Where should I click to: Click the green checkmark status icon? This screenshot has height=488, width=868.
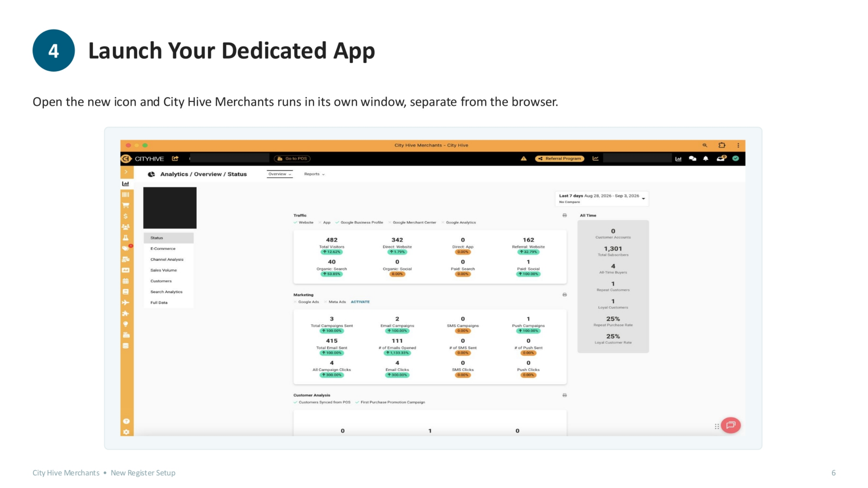[736, 158]
